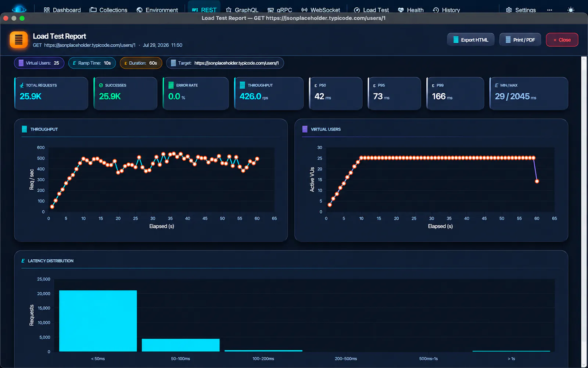
Task: Close the Load Test Report
Action: [562, 40]
